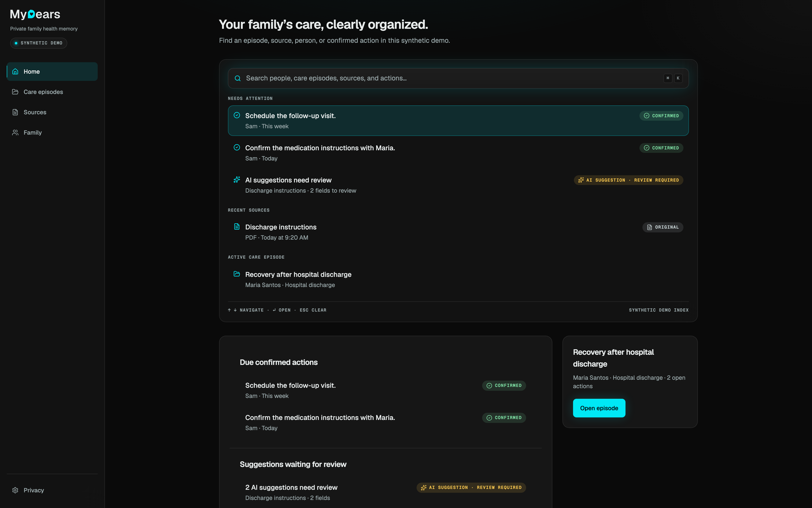Image resolution: width=812 pixels, height=508 pixels.
Task: Click the Open episode button
Action: click(599, 408)
